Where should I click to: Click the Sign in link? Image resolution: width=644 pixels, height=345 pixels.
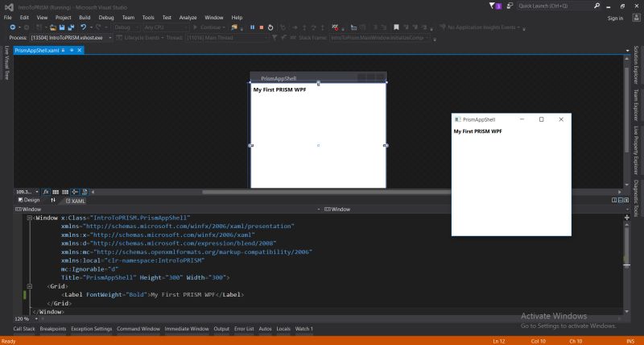(615, 18)
